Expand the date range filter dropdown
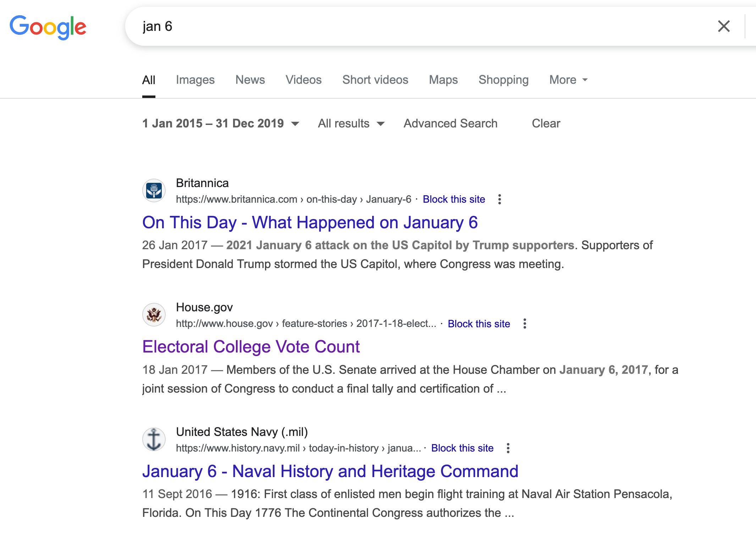756x541 pixels. [221, 124]
